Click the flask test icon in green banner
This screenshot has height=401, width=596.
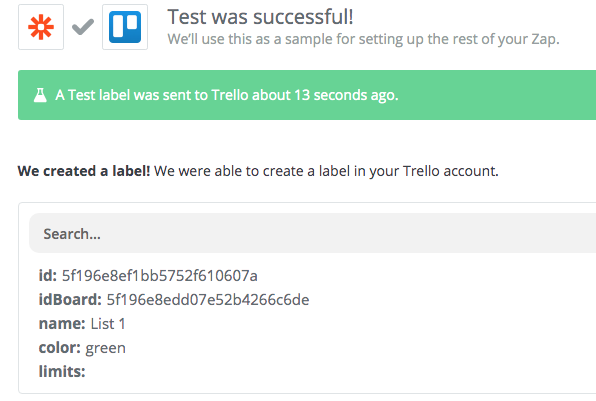point(40,95)
